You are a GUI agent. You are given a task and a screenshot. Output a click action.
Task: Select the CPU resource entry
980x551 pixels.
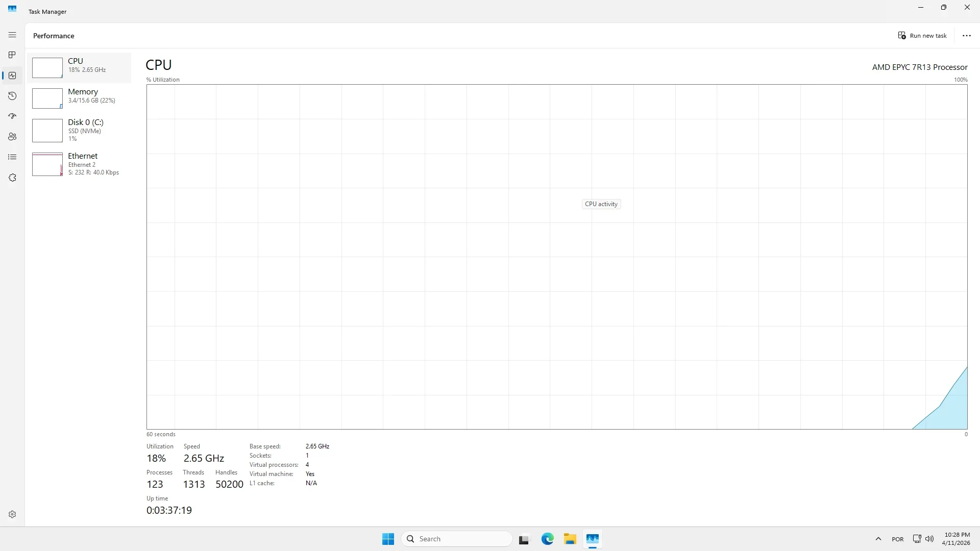tap(79, 67)
